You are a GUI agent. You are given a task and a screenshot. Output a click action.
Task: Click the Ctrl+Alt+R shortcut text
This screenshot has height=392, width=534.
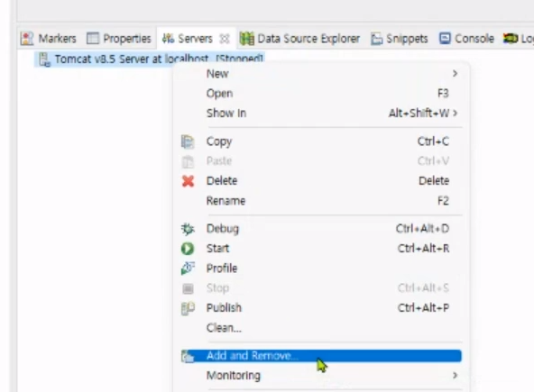423,249
